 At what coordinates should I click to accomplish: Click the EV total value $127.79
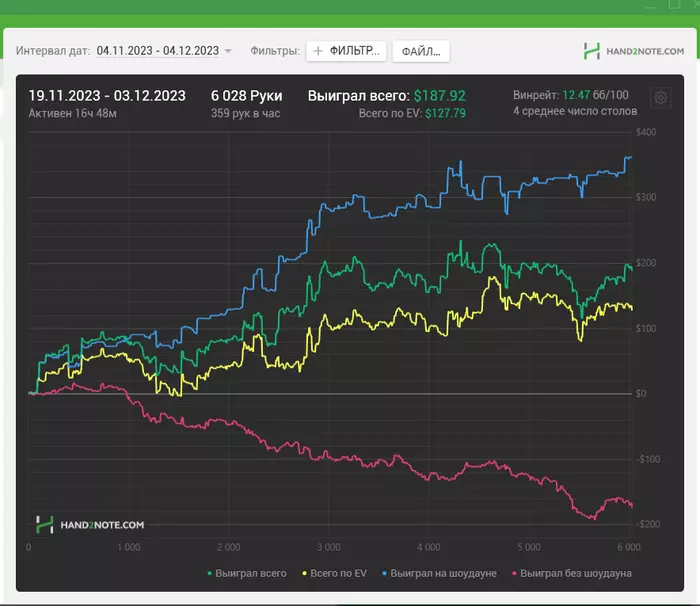445,113
